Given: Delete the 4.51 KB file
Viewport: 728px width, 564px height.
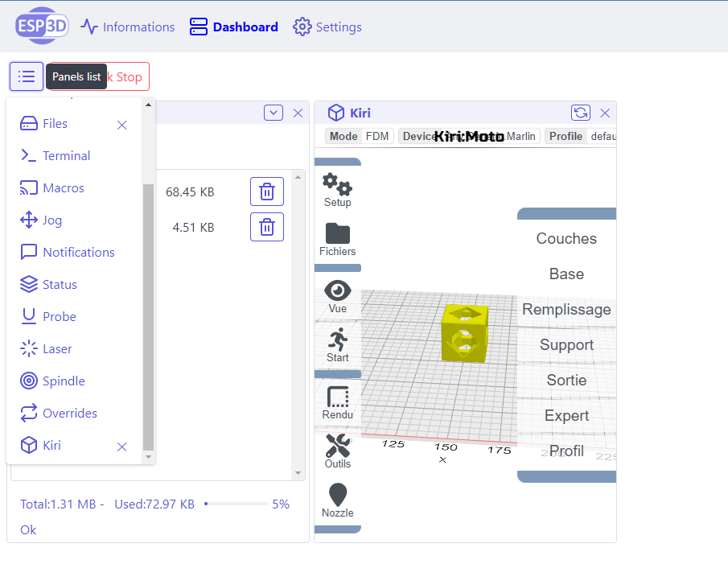Looking at the screenshot, I should pos(267,227).
